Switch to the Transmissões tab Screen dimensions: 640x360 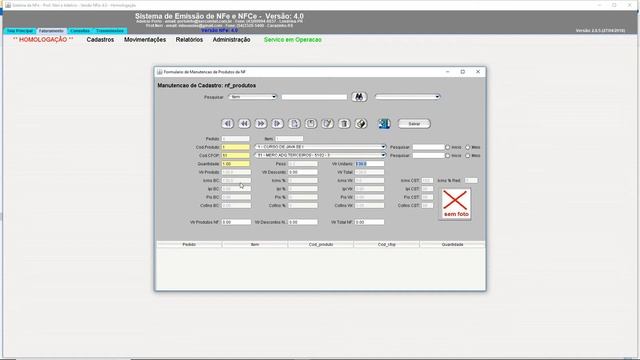coord(110,31)
